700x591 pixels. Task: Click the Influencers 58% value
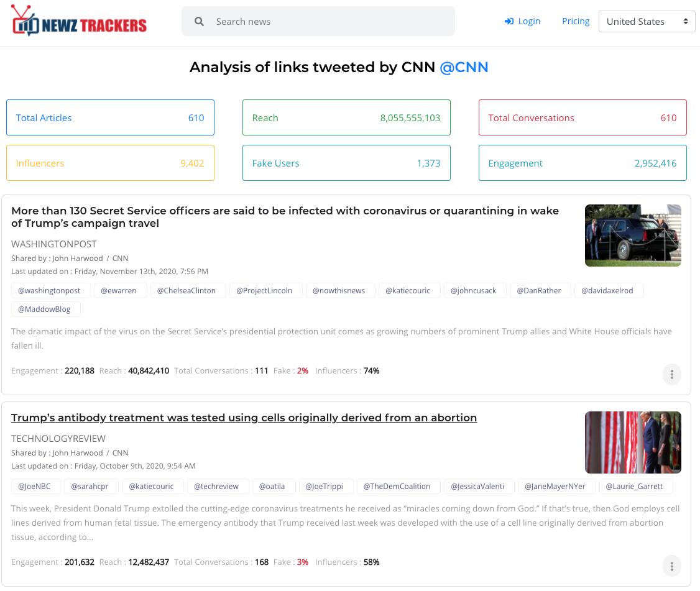point(371,562)
